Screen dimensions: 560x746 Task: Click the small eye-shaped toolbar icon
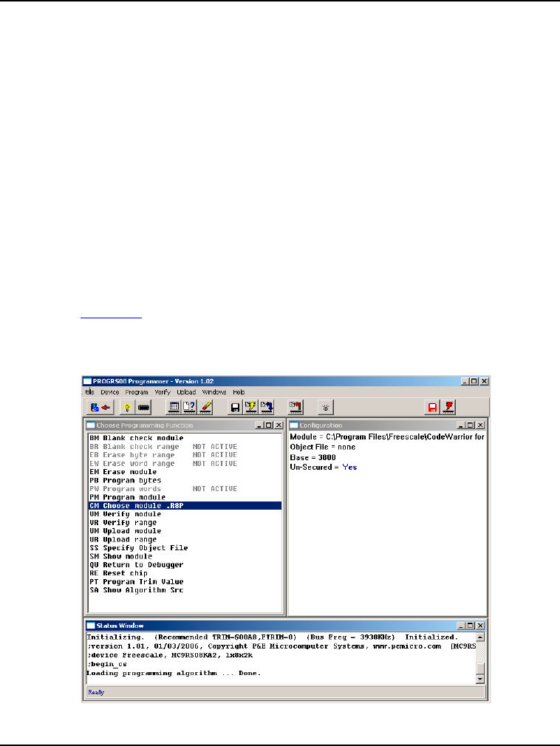click(326, 407)
